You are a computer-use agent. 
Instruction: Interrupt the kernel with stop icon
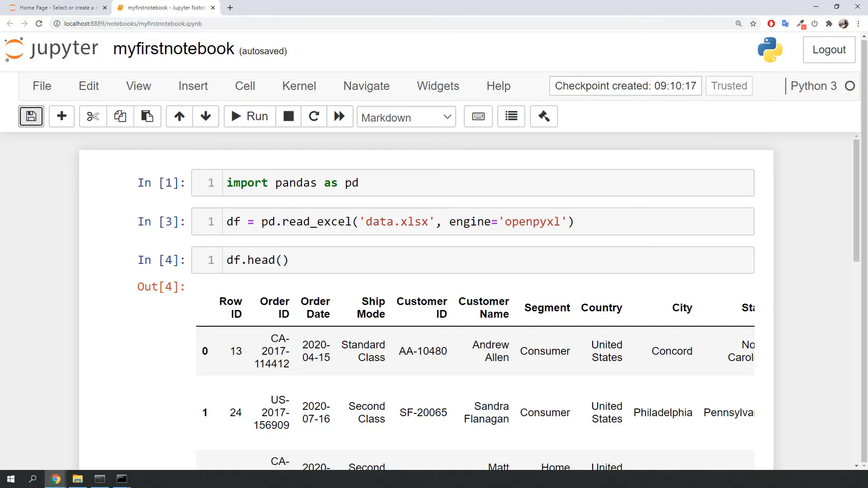288,116
